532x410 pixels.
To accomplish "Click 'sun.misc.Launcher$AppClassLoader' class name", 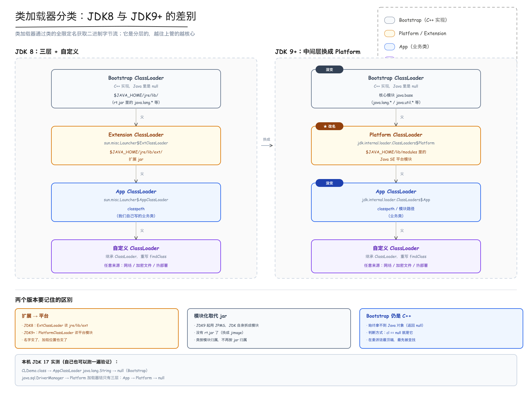I will [x=136, y=200].
